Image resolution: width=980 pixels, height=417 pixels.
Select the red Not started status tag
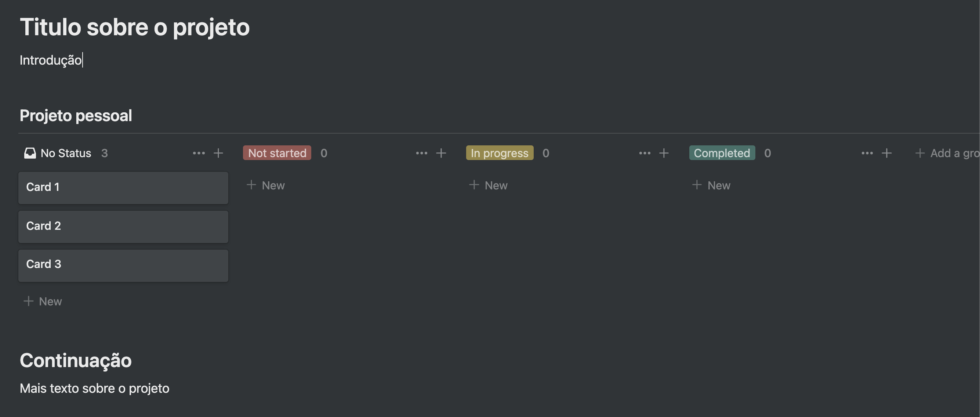(277, 153)
